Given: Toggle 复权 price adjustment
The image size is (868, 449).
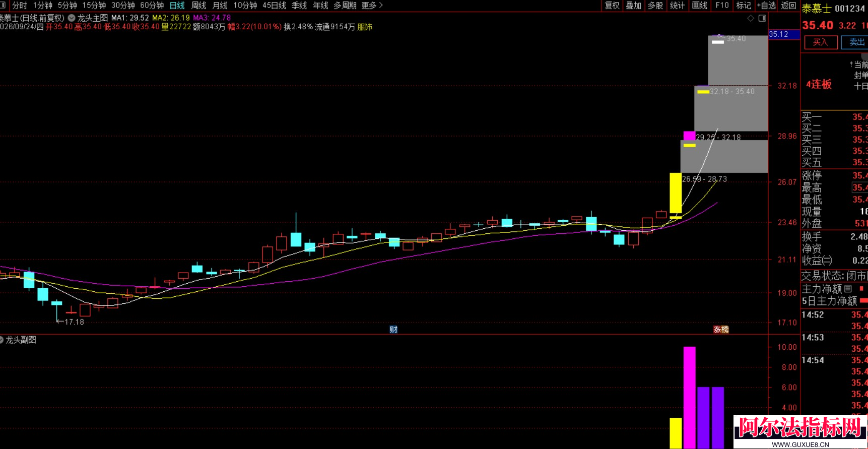Looking at the screenshot, I should point(612,5).
